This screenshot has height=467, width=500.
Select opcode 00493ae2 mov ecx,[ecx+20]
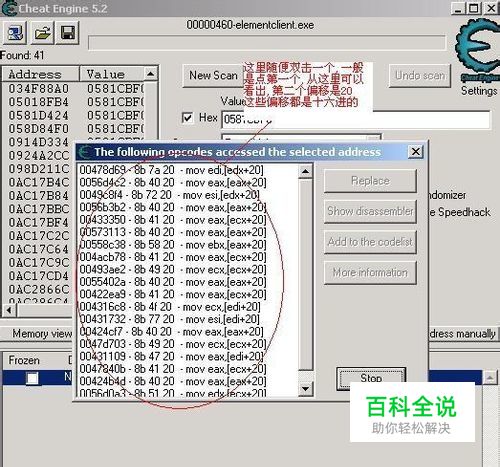(x=173, y=269)
